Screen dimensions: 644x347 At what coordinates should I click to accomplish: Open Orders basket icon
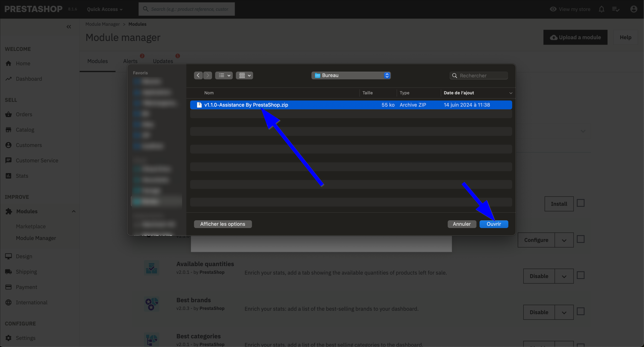tap(8, 114)
